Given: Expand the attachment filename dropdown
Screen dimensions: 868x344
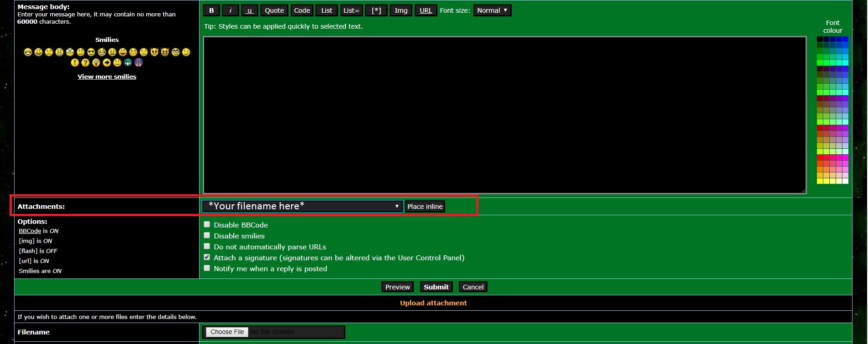Looking at the screenshot, I should tap(302, 207).
